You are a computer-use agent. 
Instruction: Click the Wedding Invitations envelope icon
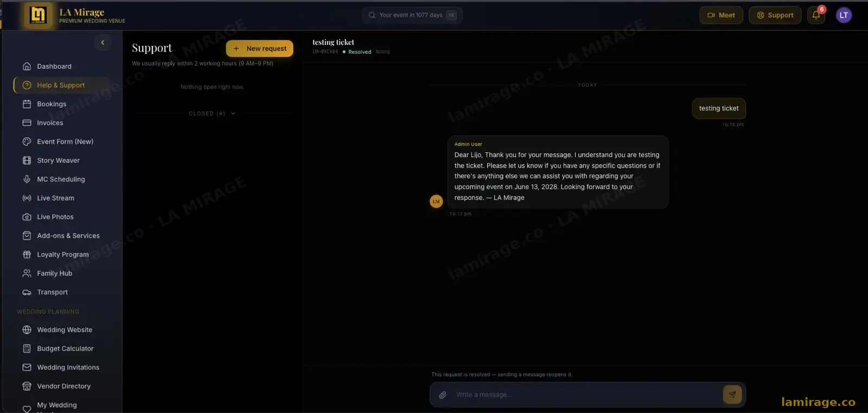point(27,367)
